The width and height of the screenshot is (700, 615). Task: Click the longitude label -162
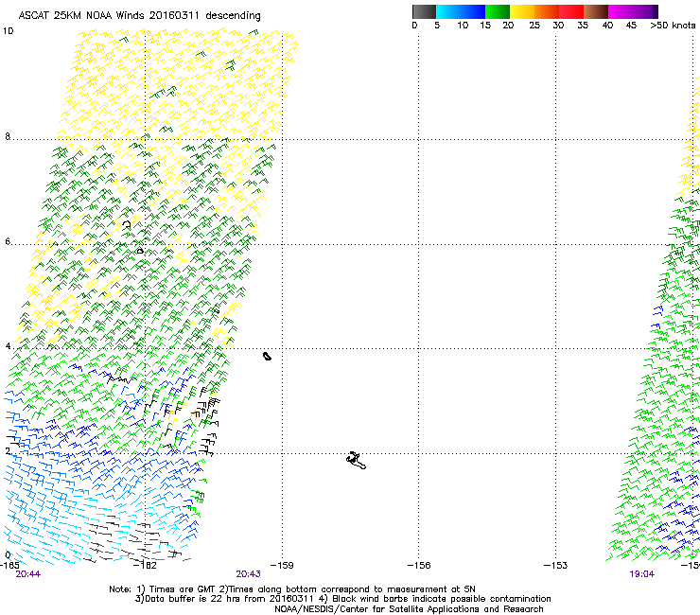click(x=146, y=566)
